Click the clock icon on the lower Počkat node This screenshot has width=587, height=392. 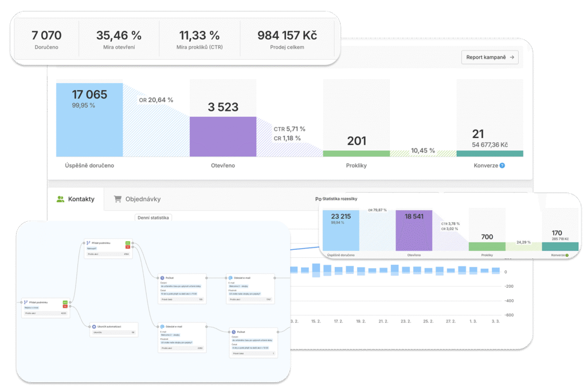point(234,331)
